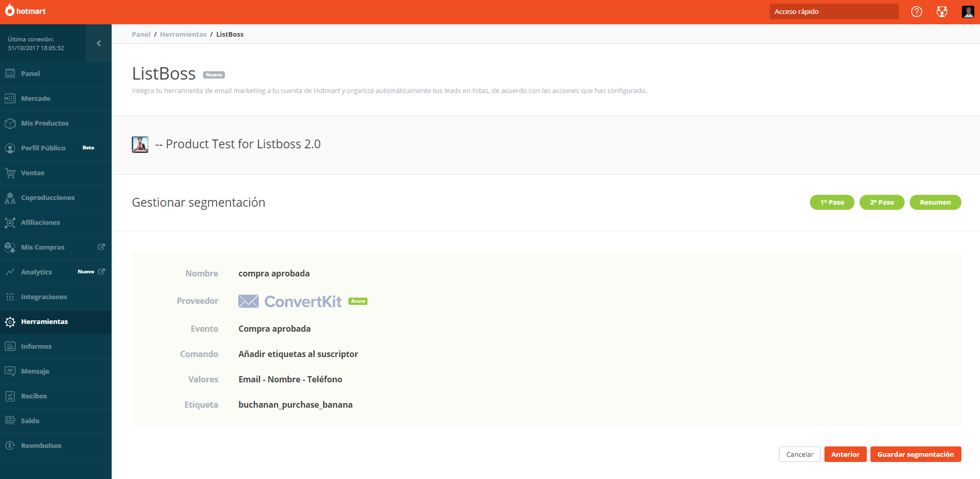Click the Mercado sidebar icon
This screenshot has width=980, height=479.
[x=10, y=98]
